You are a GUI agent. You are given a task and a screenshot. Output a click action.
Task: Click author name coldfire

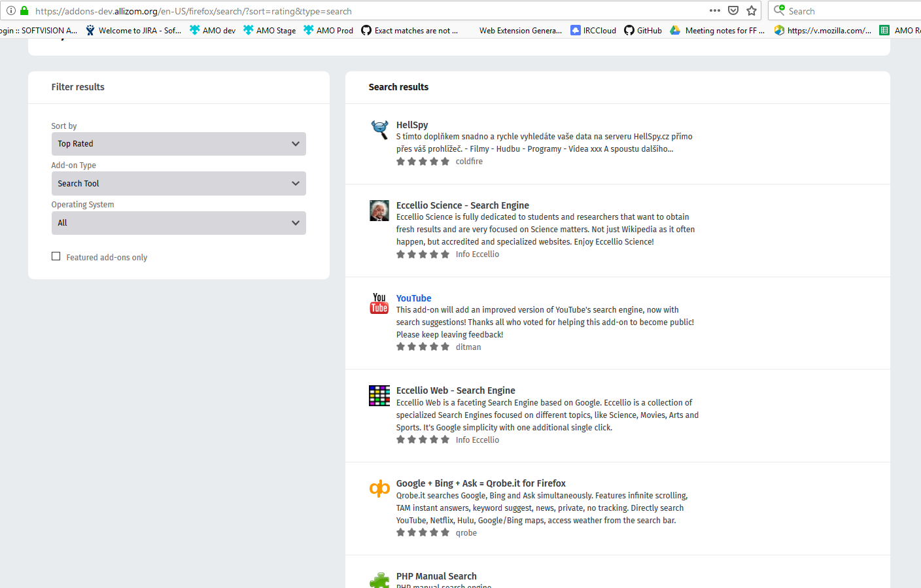point(469,162)
